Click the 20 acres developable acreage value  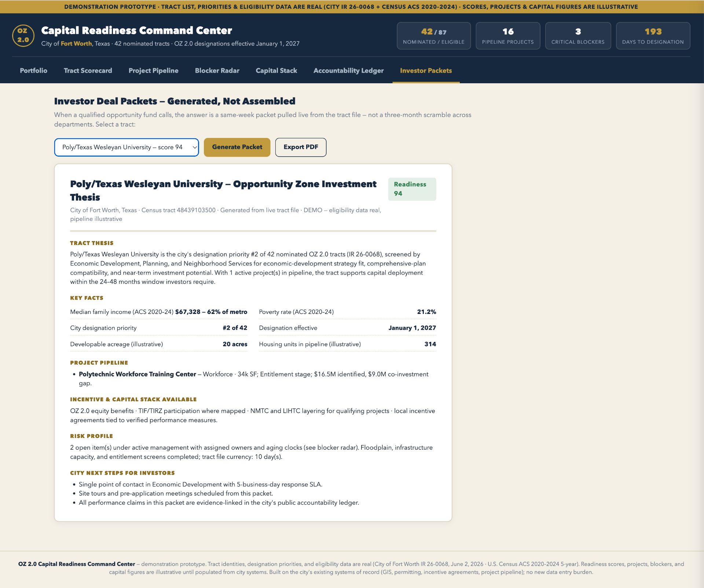[x=235, y=344]
